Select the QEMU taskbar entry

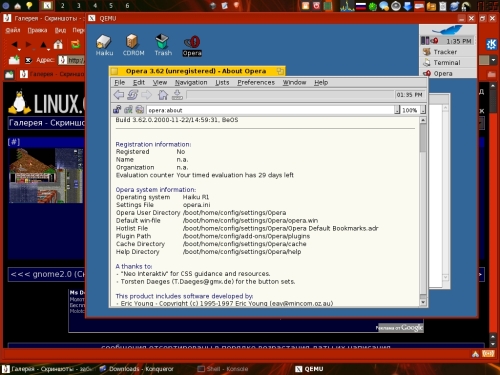tap(309, 369)
